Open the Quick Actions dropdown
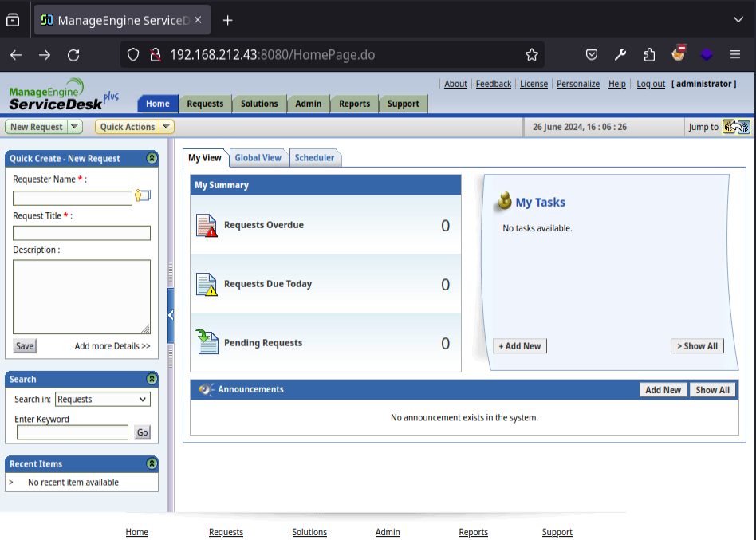This screenshot has width=756, height=540. click(x=166, y=126)
